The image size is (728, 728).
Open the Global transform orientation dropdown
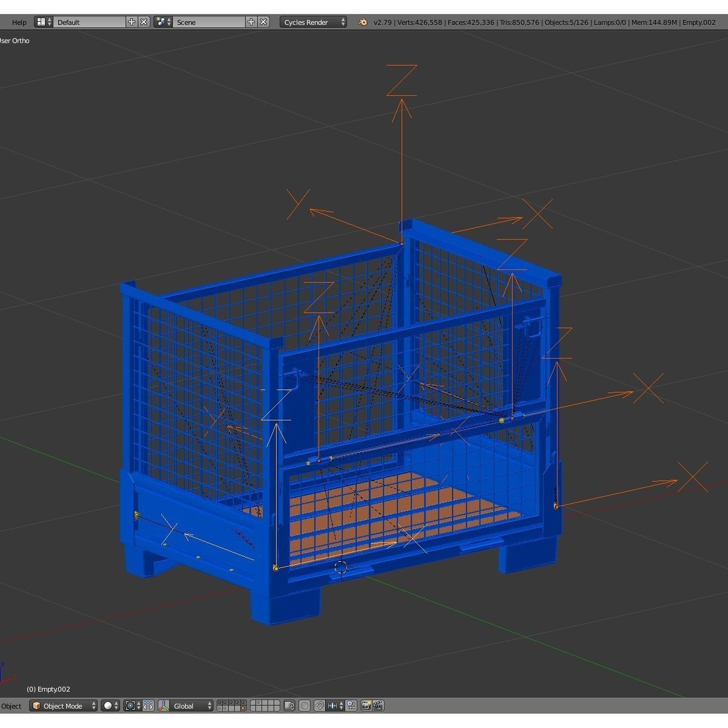point(192,706)
